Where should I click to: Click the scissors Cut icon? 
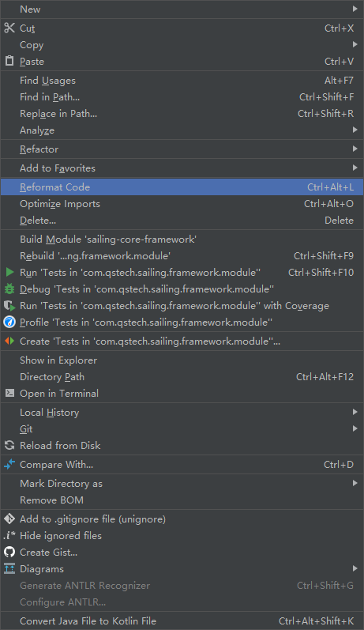[x=9, y=28]
